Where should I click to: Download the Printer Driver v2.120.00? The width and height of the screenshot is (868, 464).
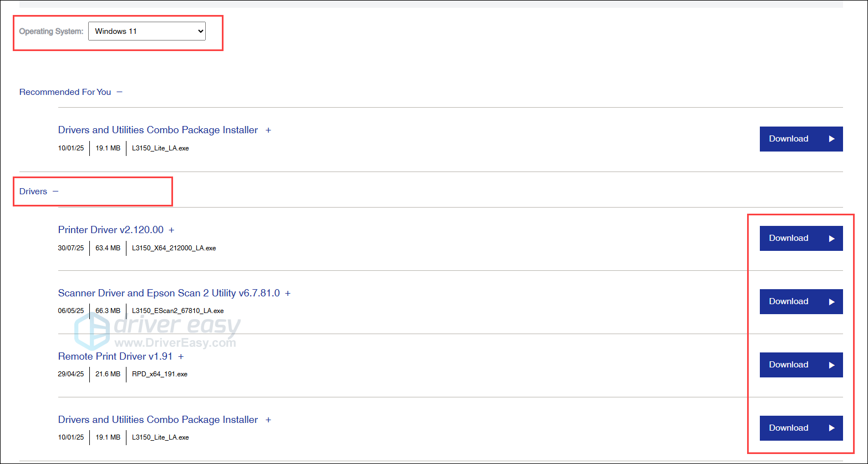coord(800,238)
